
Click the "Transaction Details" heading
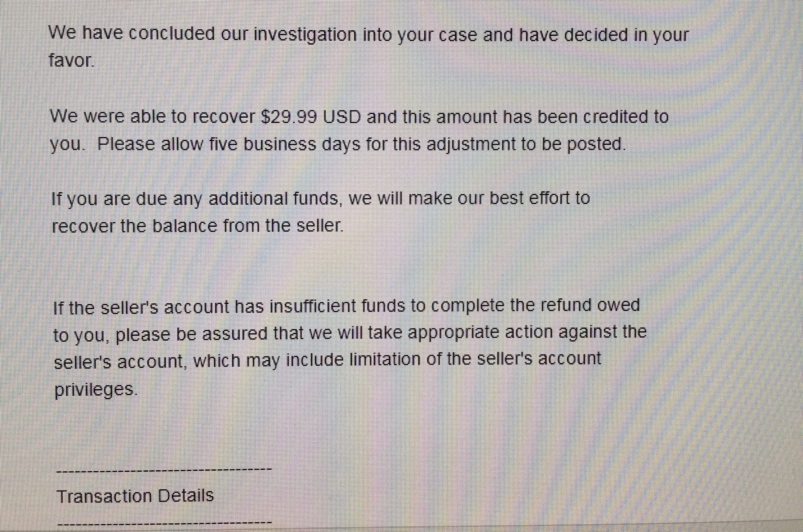point(135,496)
